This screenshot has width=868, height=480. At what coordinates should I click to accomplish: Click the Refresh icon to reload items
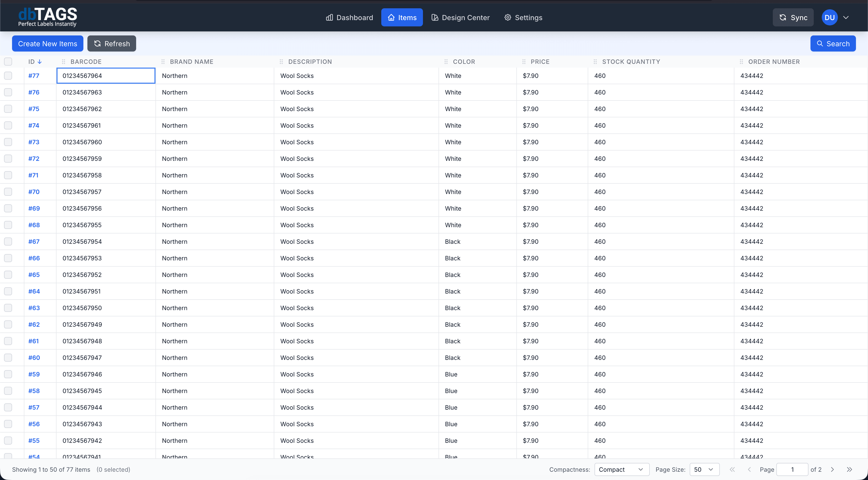click(97, 43)
